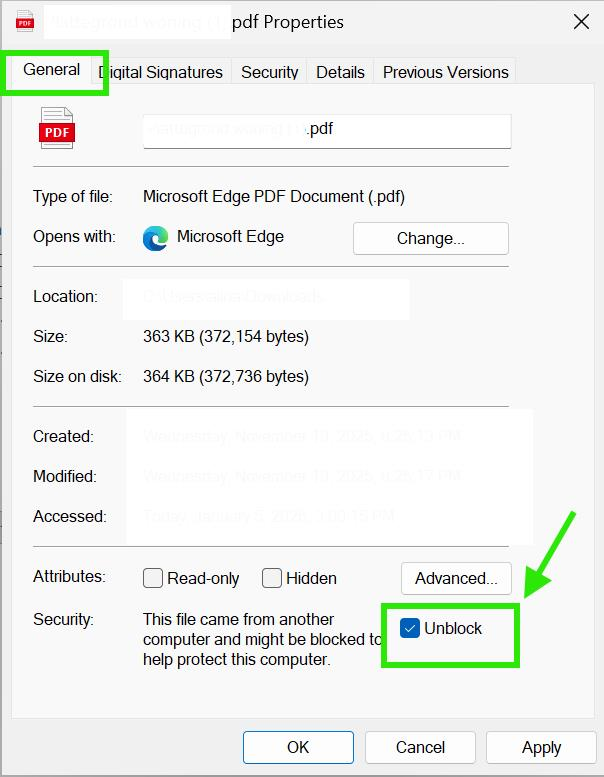The width and height of the screenshot is (604, 777).
Task: Click the "Size:" label
Action: click(51, 336)
